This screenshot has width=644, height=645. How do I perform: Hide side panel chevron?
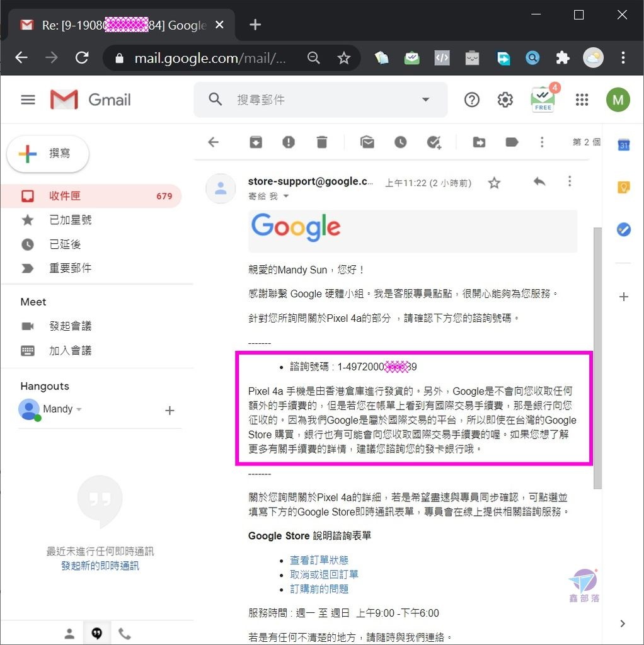coord(623,624)
